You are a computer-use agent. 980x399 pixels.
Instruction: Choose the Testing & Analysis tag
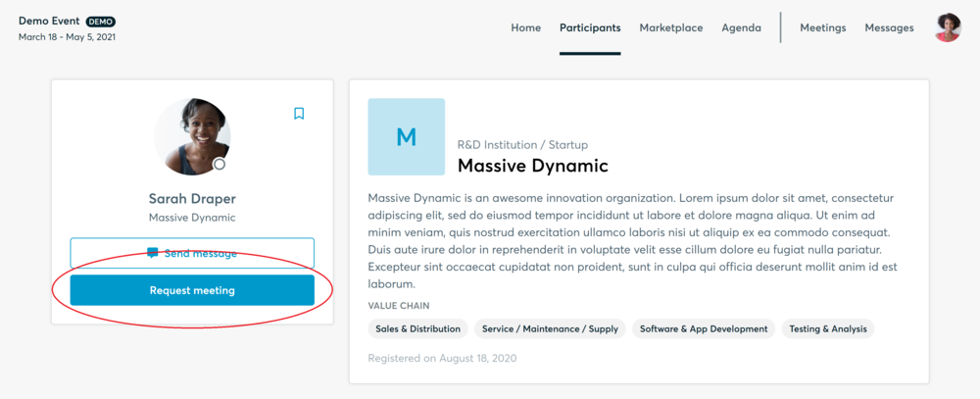828,329
